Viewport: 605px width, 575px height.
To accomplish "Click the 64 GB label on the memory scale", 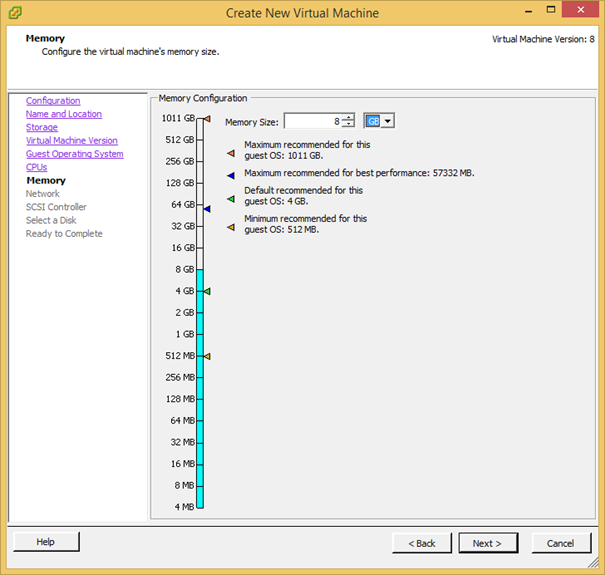I will [183, 205].
